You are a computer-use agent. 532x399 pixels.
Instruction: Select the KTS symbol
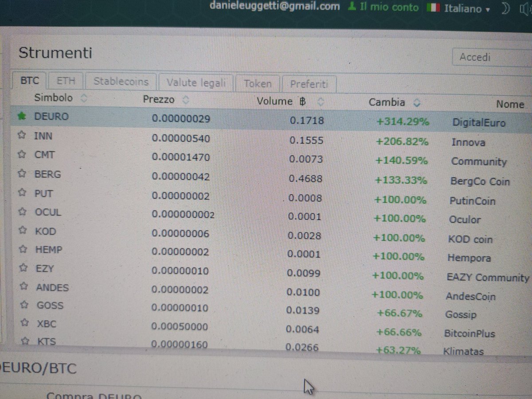coord(46,342)
